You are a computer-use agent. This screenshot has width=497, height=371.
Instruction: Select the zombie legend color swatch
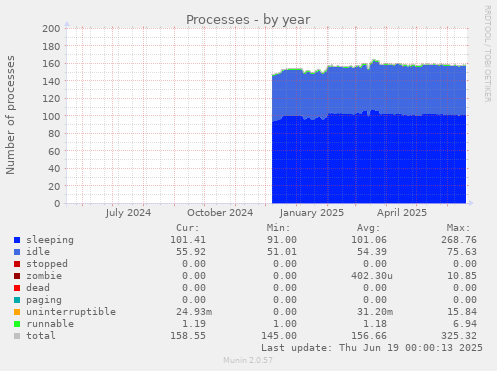17,276
